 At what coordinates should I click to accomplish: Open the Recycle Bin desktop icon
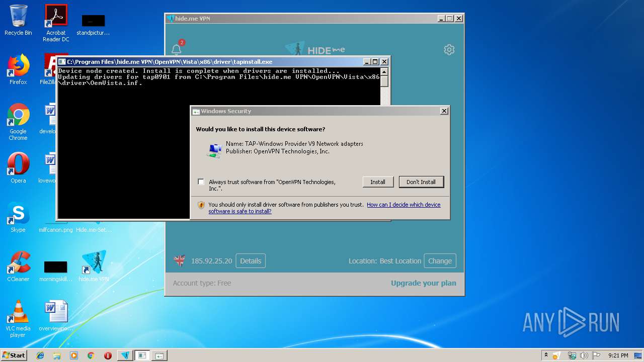[18, 20]
